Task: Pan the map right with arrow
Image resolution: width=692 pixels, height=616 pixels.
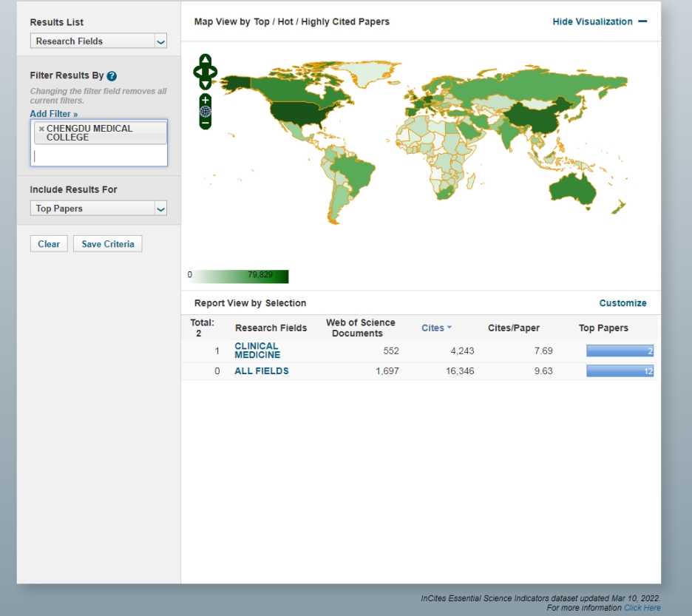Action: point(212,72)
